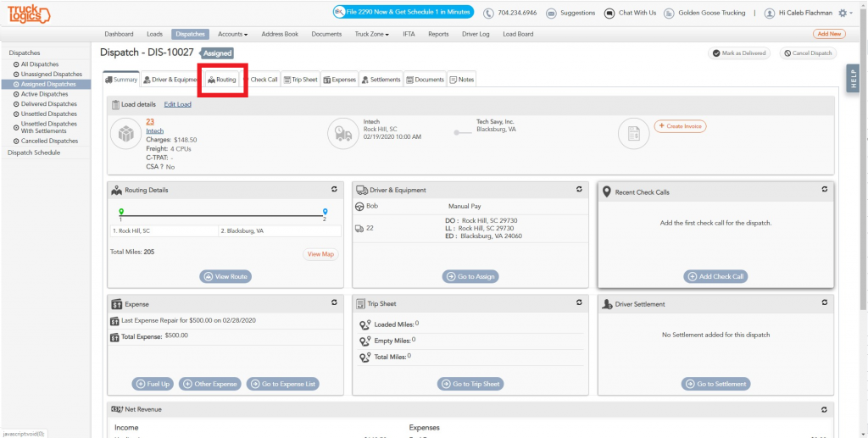Click the package box load icon
This screenshot has width=868, height=438.
pos(126,134)
